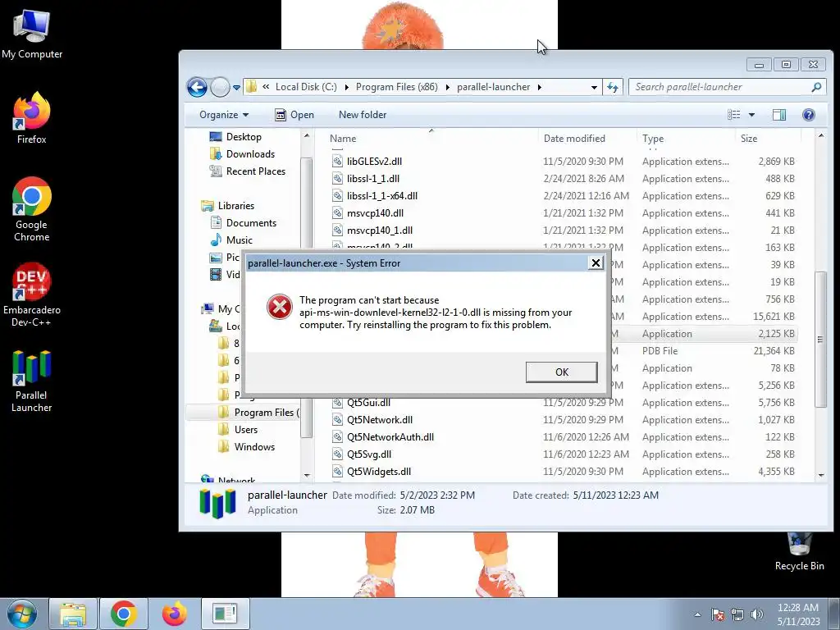Open the Recycle Bin on the desktop
This screenshot has height=630, width=840.
point(799,552)
